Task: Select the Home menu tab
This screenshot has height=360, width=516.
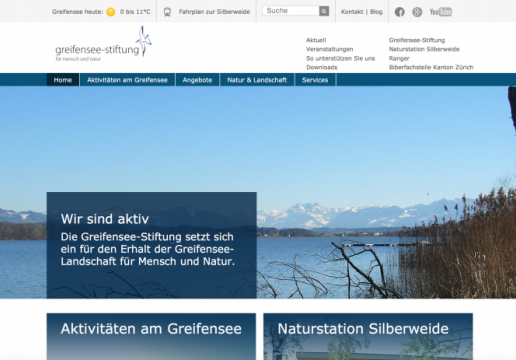Action: click(x=63, y=80)
